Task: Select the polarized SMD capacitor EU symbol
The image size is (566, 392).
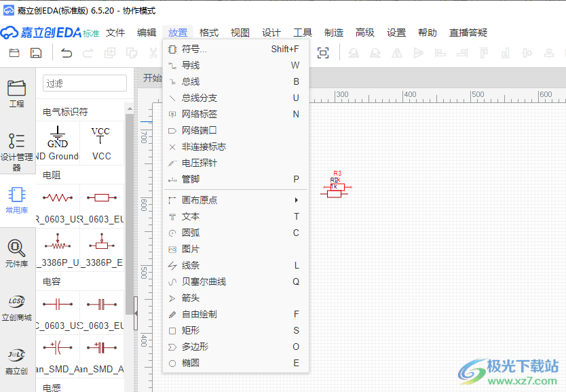Action: [101, 355]
